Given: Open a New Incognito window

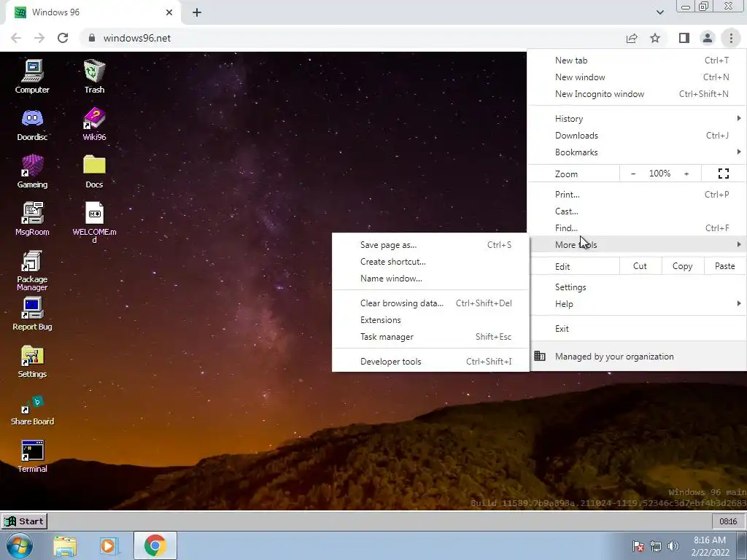Looking at the screenshot, I should point(636,94).
